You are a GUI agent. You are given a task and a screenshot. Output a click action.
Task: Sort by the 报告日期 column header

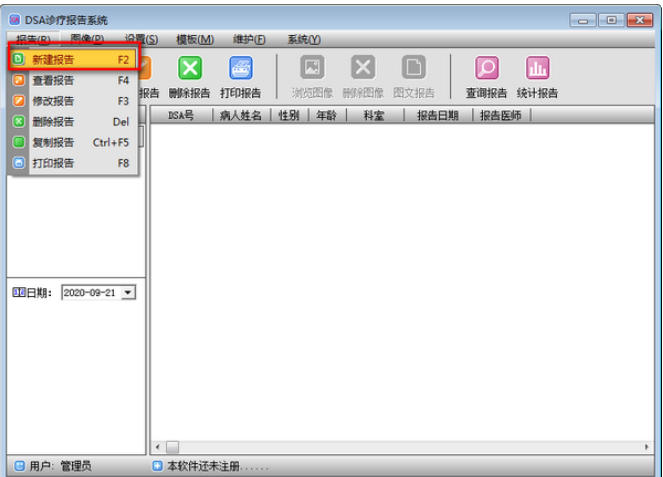click(x=438, y=115)
